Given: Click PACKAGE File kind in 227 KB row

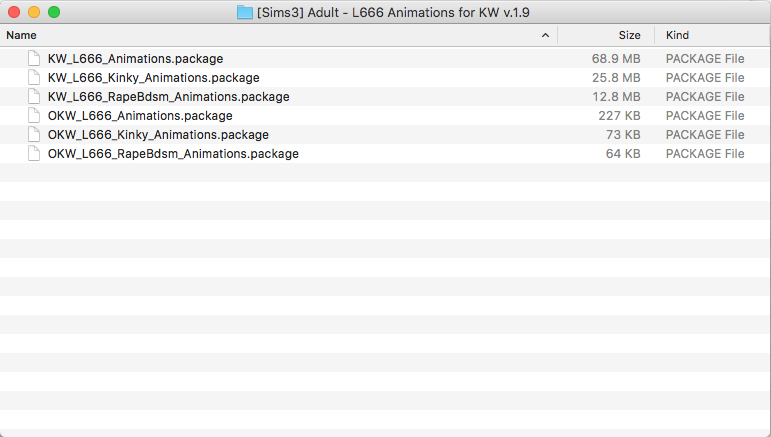Looking at the screenshot, I should [x=705, y=116].
